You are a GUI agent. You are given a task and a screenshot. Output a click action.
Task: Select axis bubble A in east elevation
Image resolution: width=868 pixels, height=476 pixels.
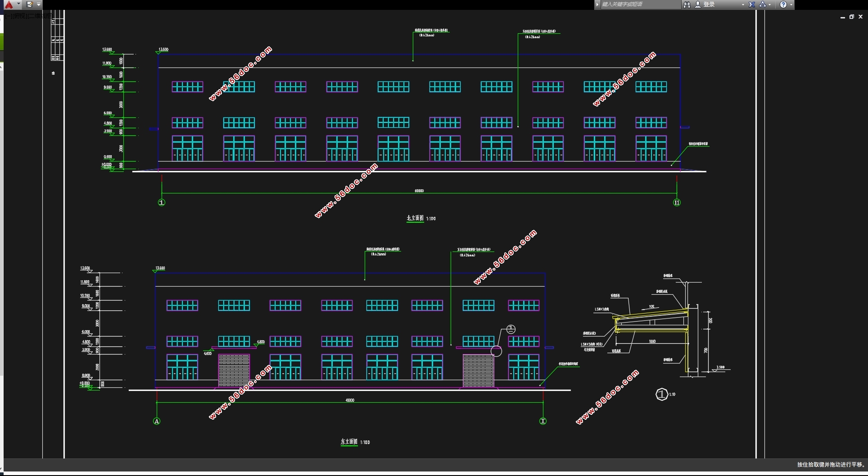157,421
